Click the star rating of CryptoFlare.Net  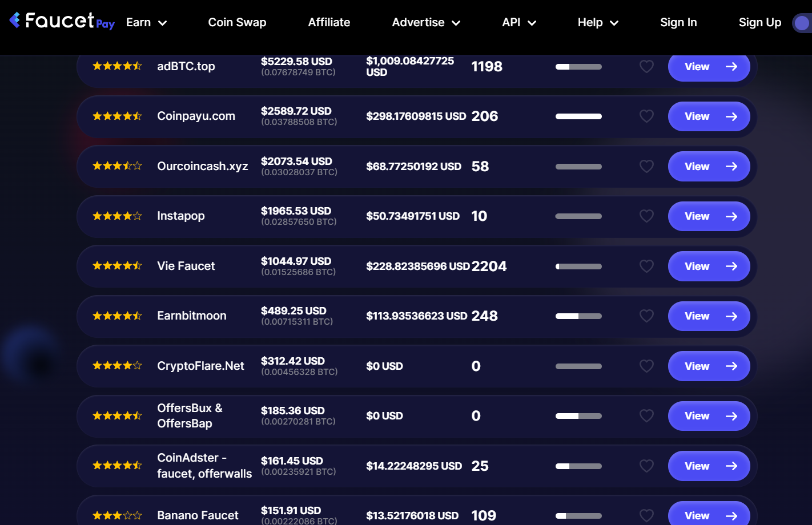(117, 366)
